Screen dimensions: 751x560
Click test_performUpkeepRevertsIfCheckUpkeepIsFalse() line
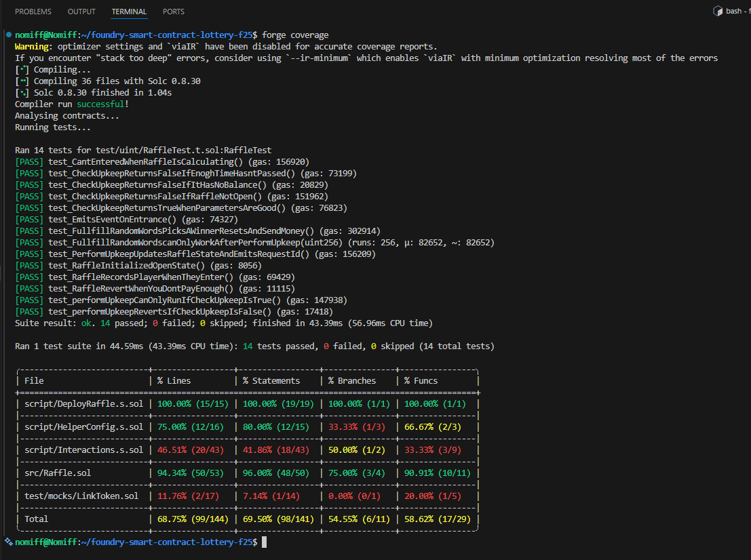pos(174,311)
